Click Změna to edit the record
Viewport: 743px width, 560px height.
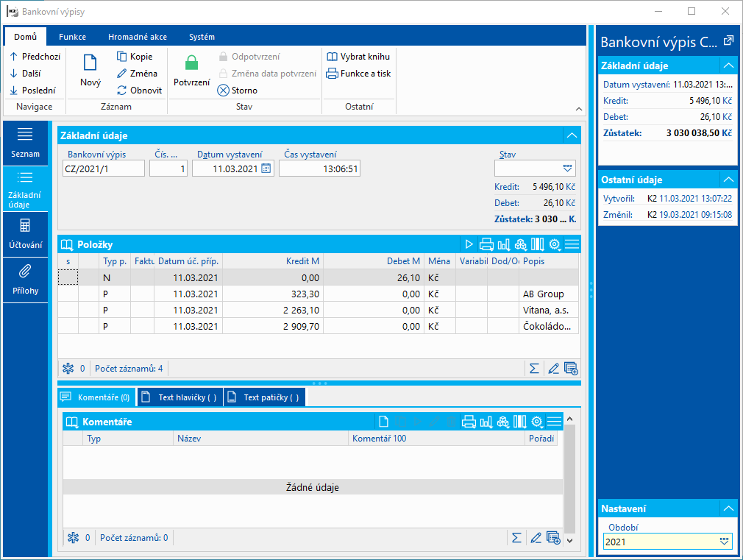point(137,74)
